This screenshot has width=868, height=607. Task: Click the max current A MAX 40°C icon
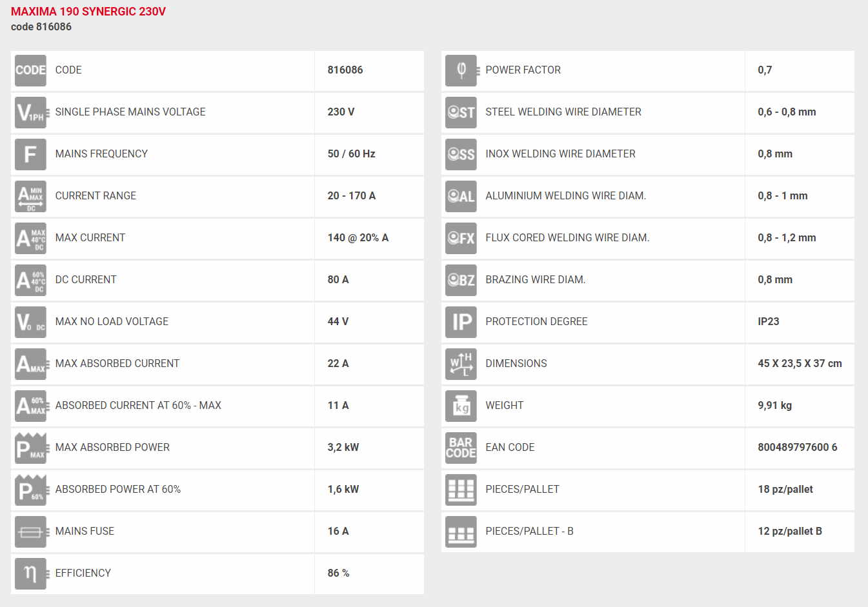(30, 238)
